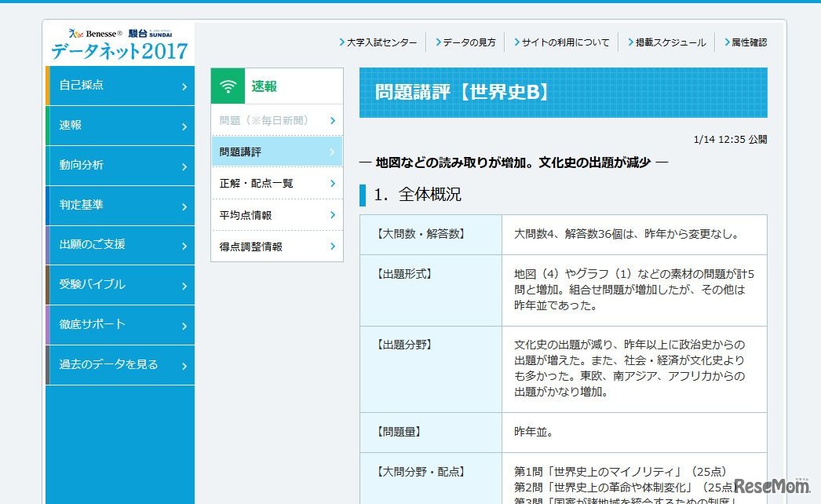This screenshot has height=504, width=821.
Task: Click the ReseMom watermark logo
Action: (772, 485)
